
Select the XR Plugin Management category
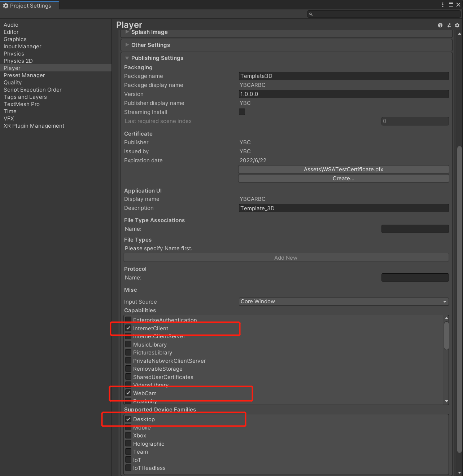pyautogui.click(x=34, y=125)
